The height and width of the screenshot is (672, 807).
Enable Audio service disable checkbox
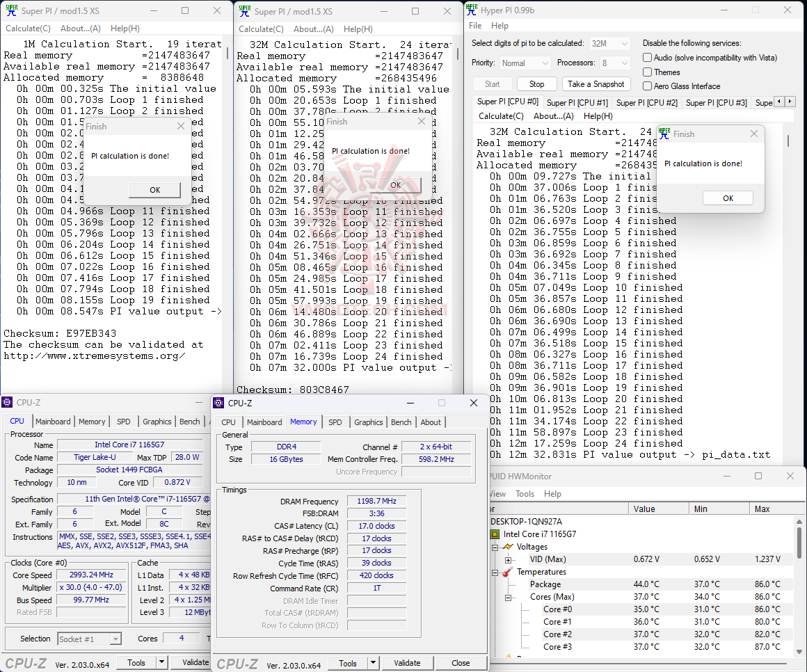[x=648, y=58]
